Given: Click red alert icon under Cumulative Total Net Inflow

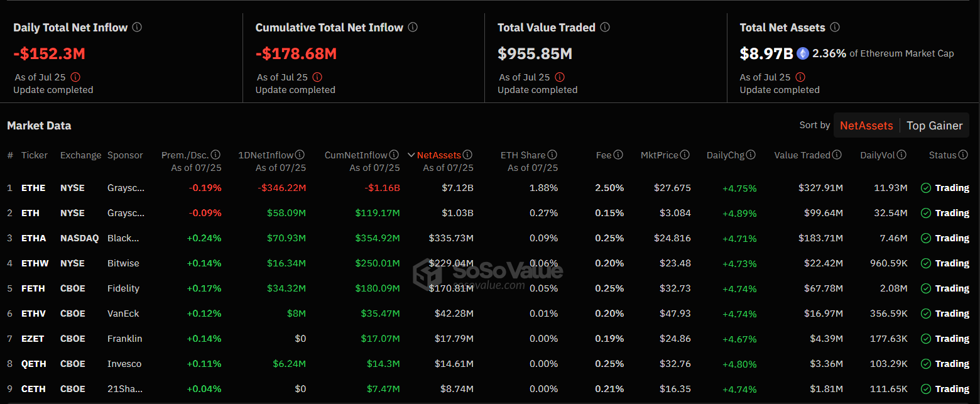Looking at the screenshot, I should click(x=317, y=77).
